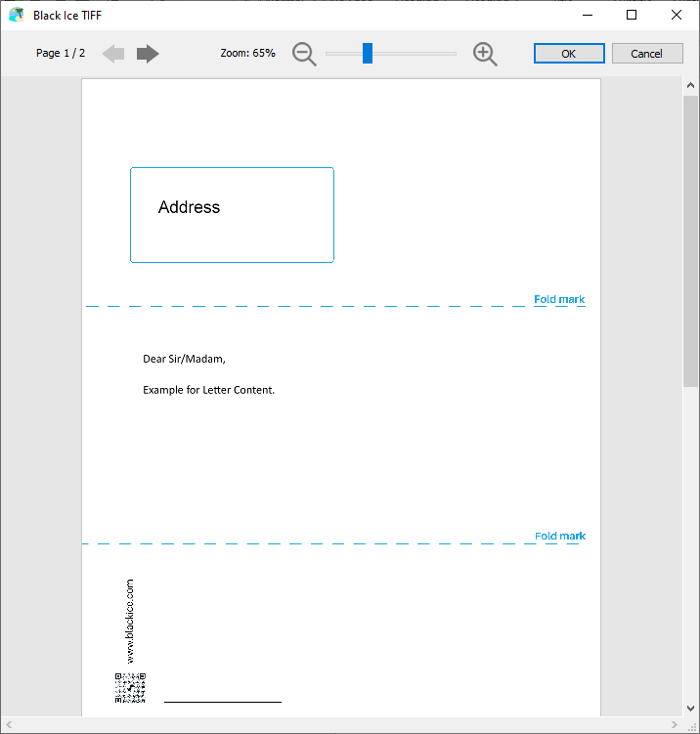Image resolution: width=700 pixels, height=734 pixels.
Task: Click the horizontal scrollbar right arrow
Action: coord(674,724)
